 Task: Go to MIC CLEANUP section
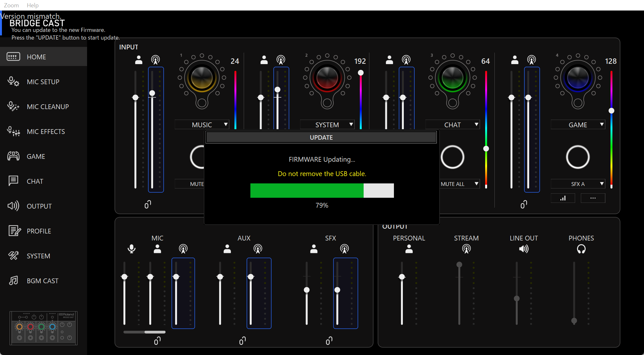pyautogui.click(x=43, y=107)
